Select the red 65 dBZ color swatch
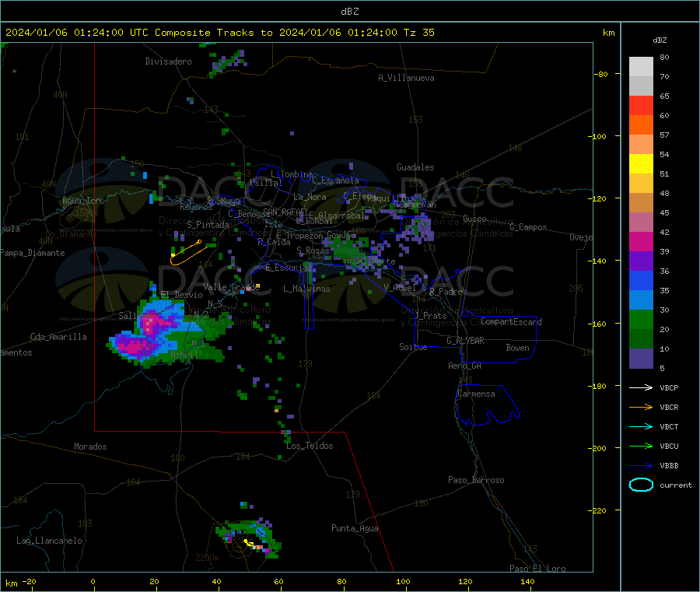The width and height of the screenshot is (700, 592). [641, 105]
